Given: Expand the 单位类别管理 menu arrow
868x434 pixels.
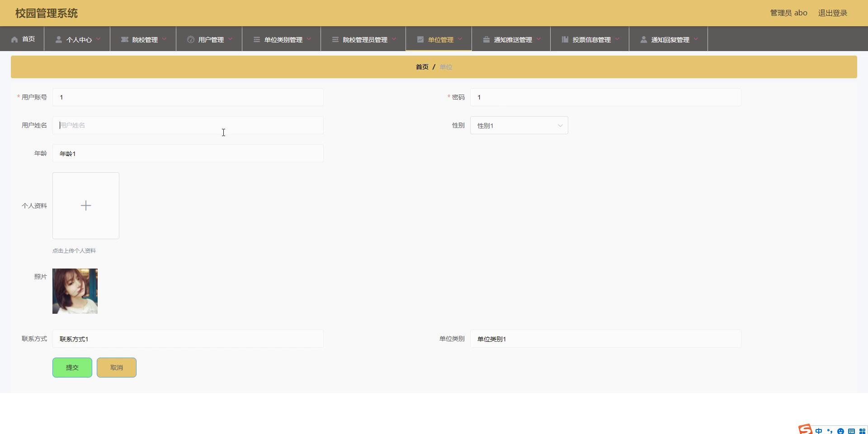Looking at the screenshot, I should [309, 39].
